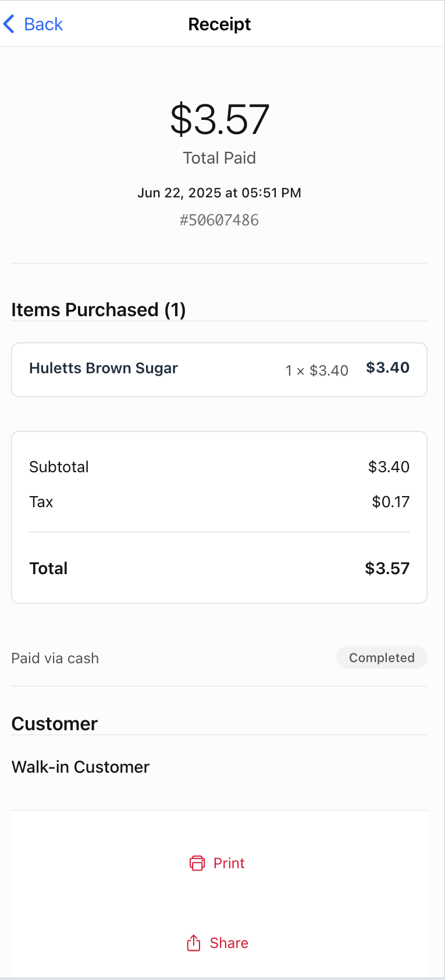The width and height of the screenshot is (445, 980).
Task: Click the printer icon
Action: coord(197,863)
